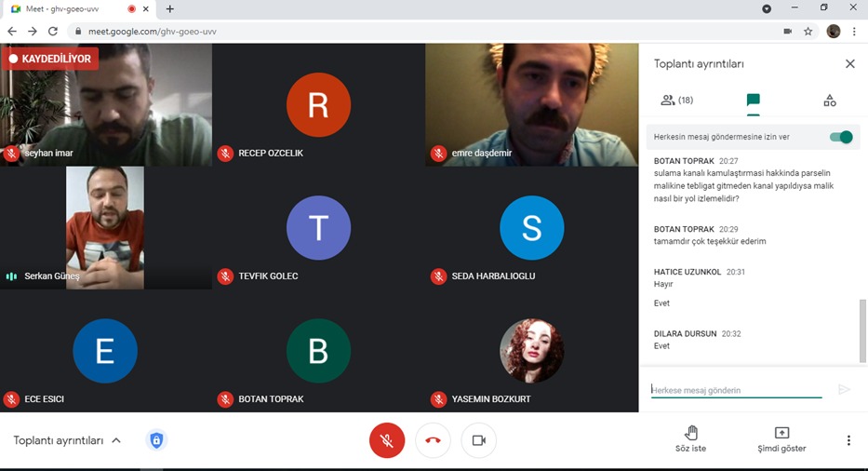Image resolution: width=868 pixels, height=471 pixels.
Task: Click the chat panel scrollbar
Action: point(862,330)
